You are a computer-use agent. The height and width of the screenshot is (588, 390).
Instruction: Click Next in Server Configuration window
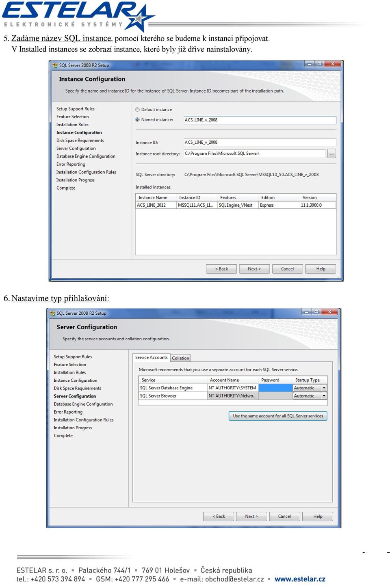pos(251,517)
